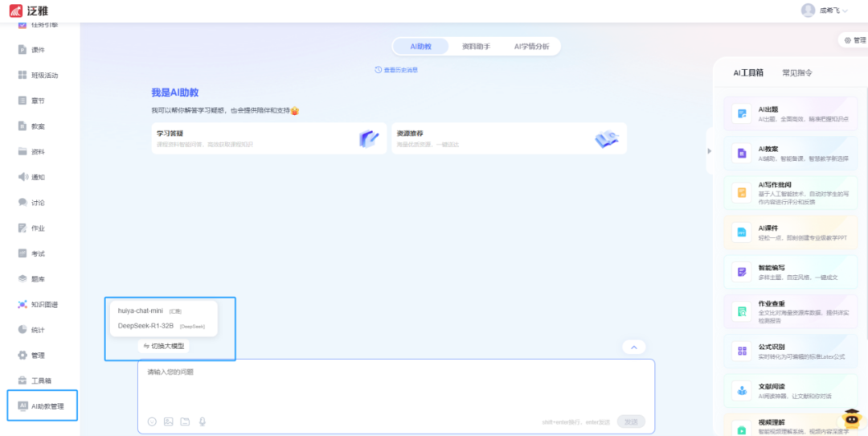Click the 发送 send button
Image resolution: width=868 pixels, height=436 pixels.
coord(631,422)
